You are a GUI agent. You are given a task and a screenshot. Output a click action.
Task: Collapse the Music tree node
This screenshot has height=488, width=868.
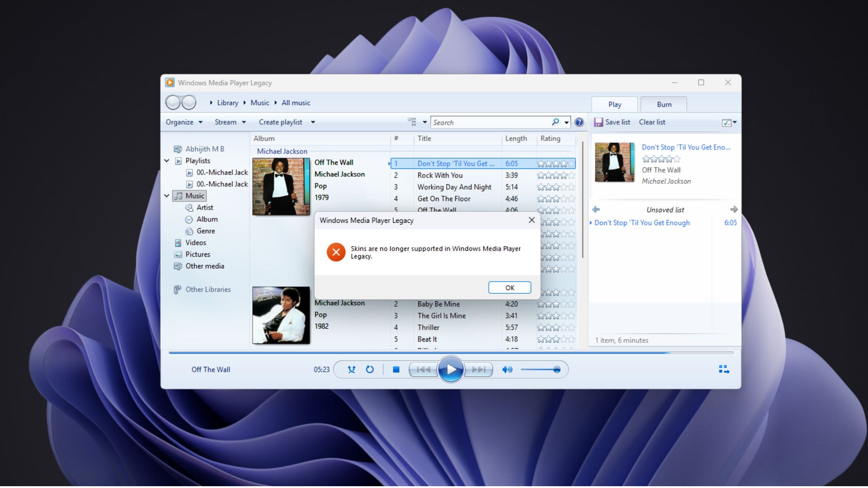[x=167, y=196]
